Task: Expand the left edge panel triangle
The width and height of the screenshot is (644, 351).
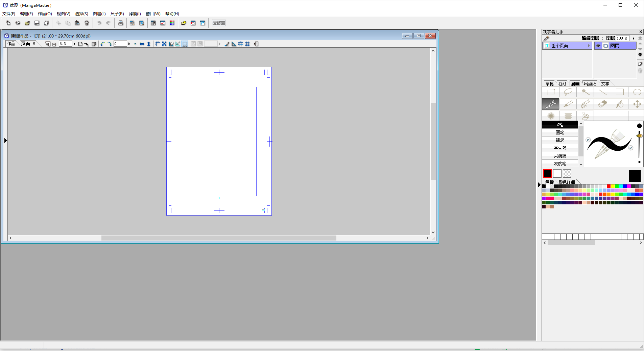Action: 5,141
